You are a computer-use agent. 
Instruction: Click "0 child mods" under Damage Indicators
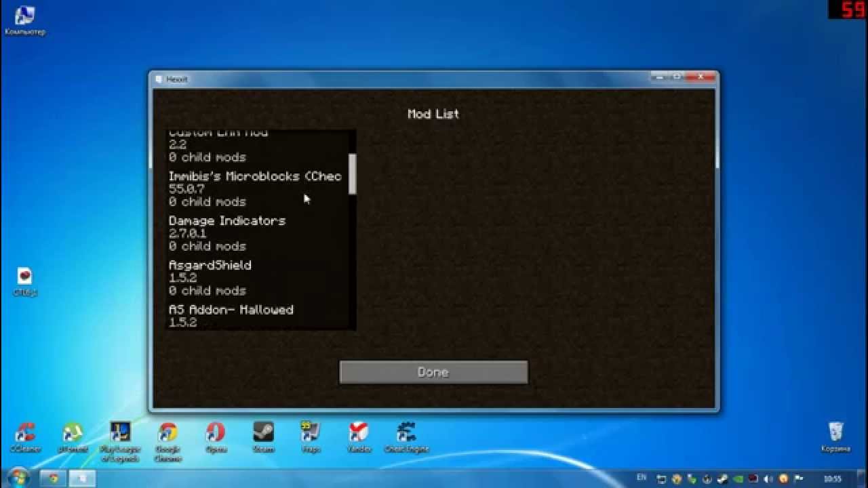coord(207,246)
